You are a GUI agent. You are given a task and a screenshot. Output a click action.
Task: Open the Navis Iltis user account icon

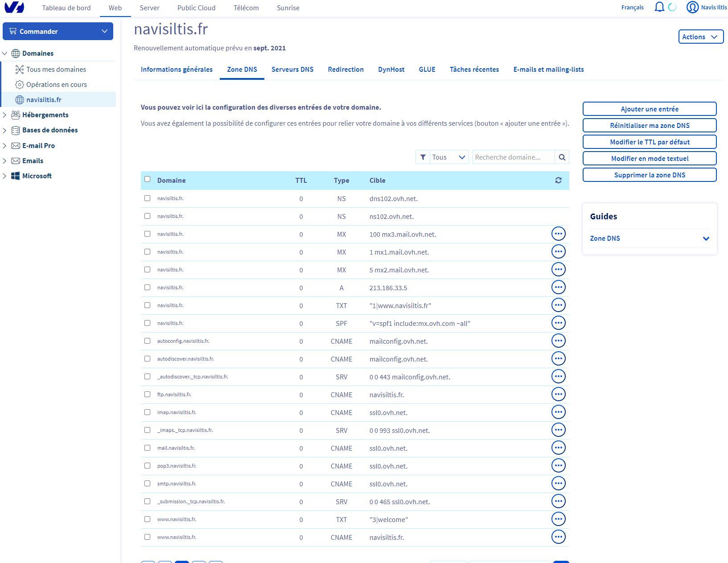[x=692, y=8]
